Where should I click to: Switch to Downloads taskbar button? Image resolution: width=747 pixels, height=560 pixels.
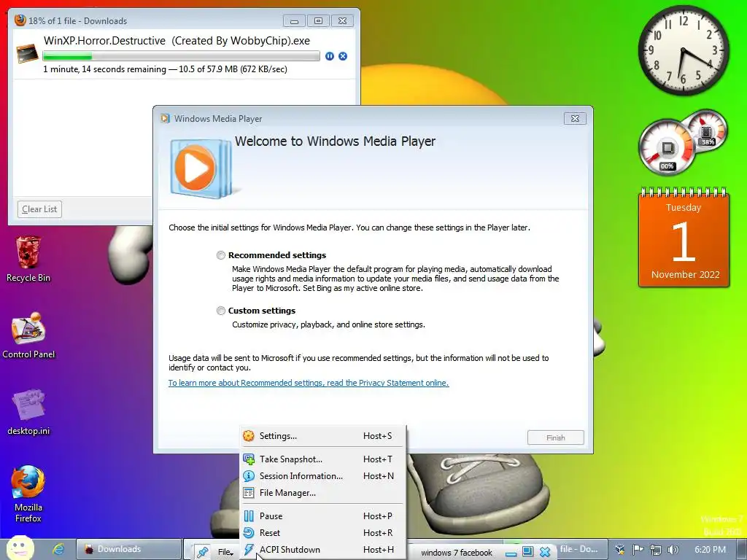point(128,549)
